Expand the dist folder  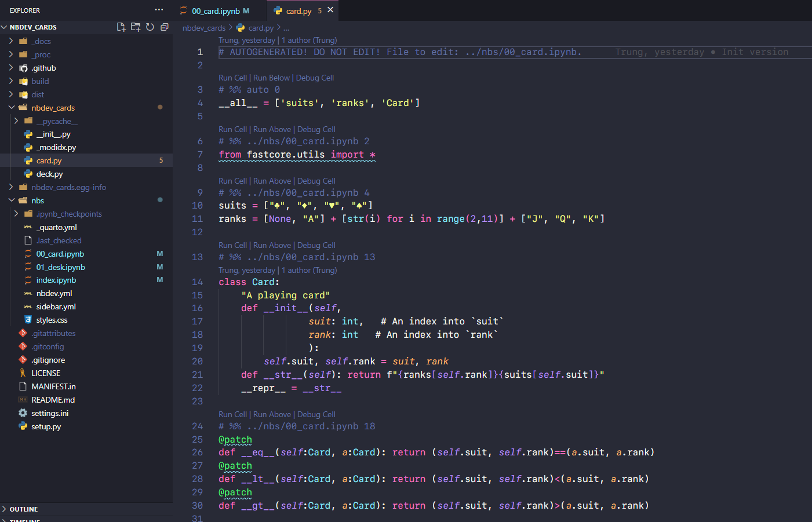[x=11, y=94]
